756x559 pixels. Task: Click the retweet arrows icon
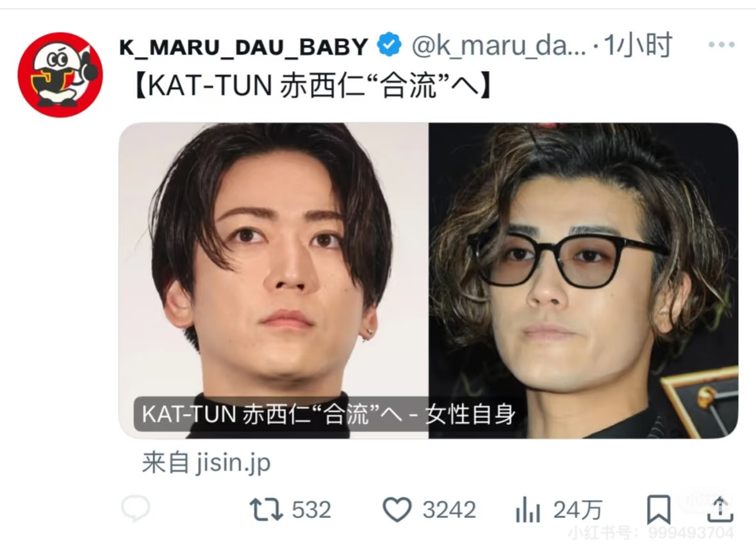pos(266,510)
